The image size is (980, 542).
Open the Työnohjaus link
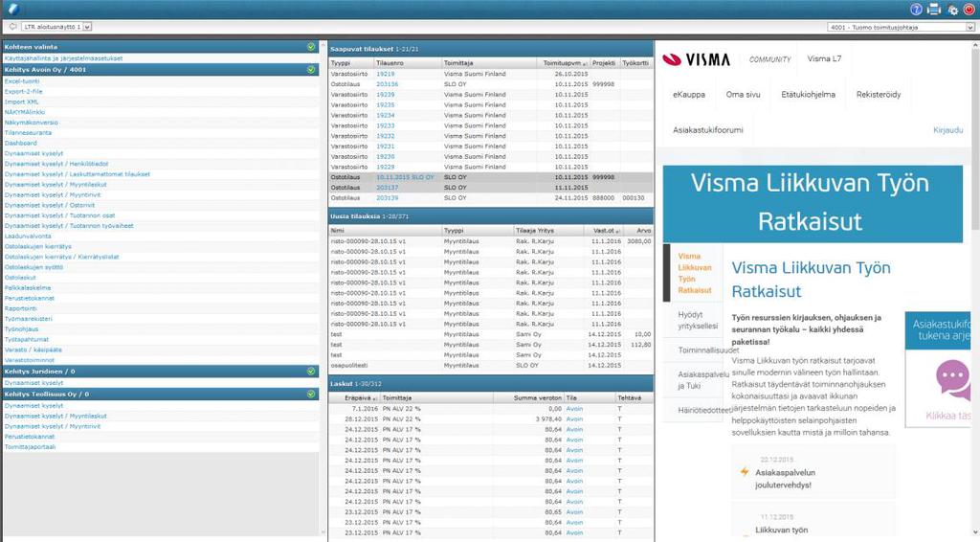21,329
